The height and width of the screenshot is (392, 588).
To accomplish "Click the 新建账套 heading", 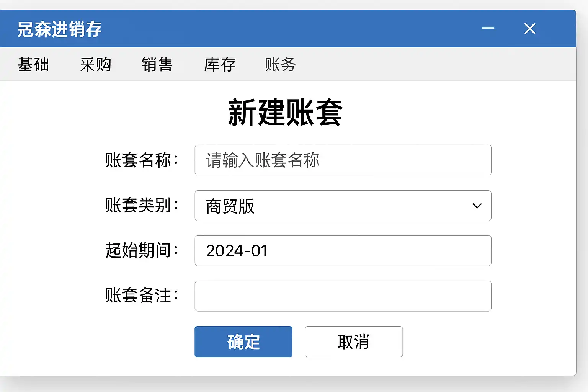I will point(285,113).
